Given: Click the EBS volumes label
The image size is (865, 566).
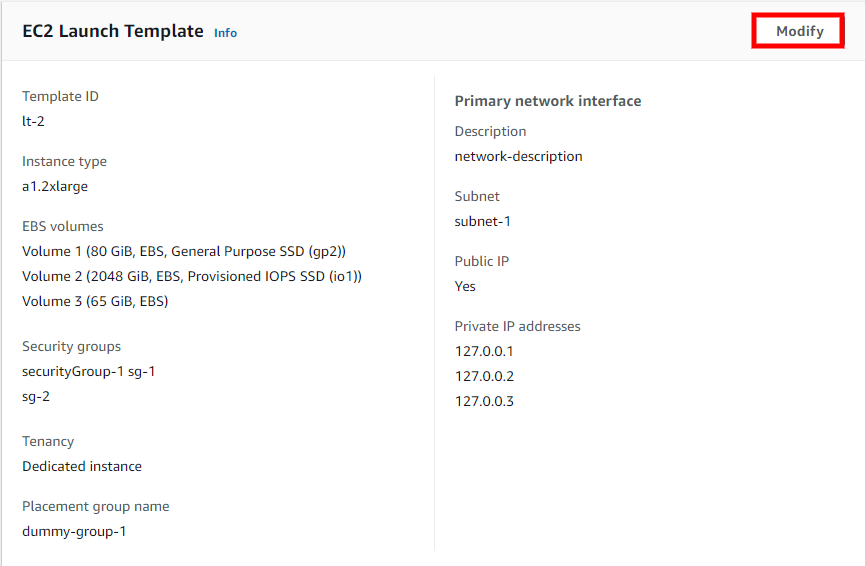Looking at the screenshot, I should [x=62, y=226].
